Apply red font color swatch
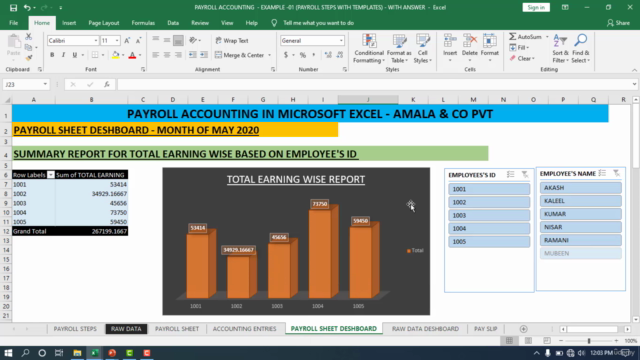 132,55
